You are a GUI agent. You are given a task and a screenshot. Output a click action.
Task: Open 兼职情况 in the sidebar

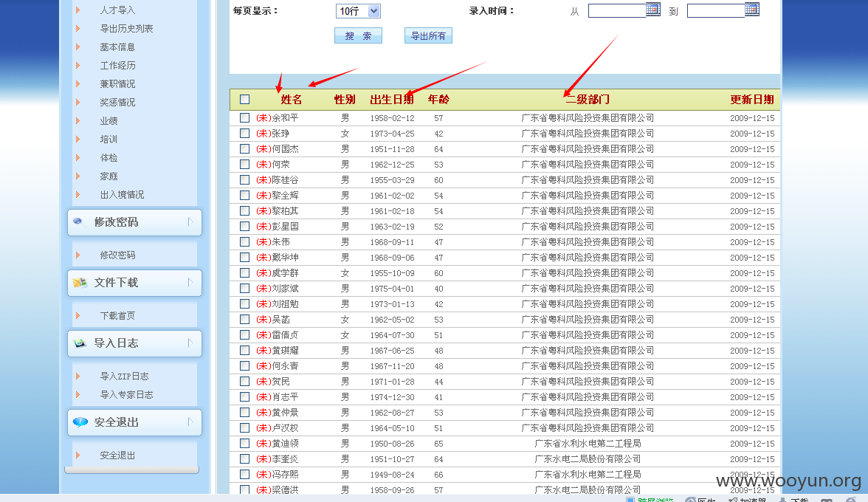117,83
